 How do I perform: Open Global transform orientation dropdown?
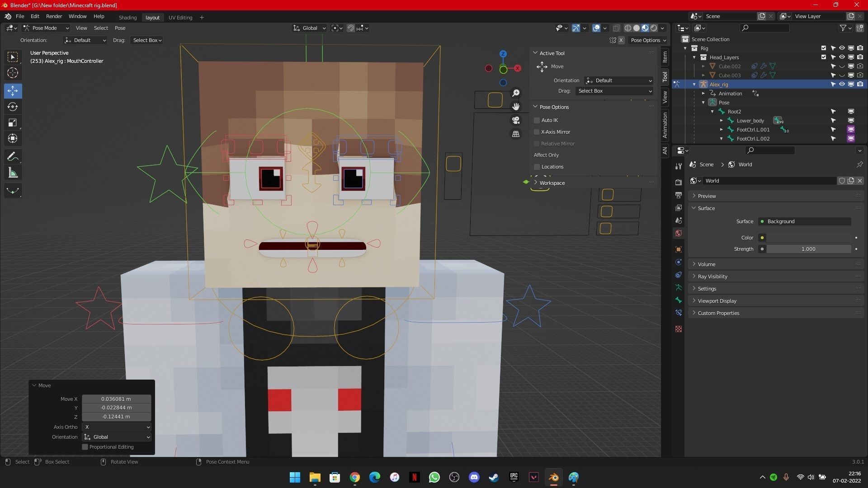(x=309, y=28)
